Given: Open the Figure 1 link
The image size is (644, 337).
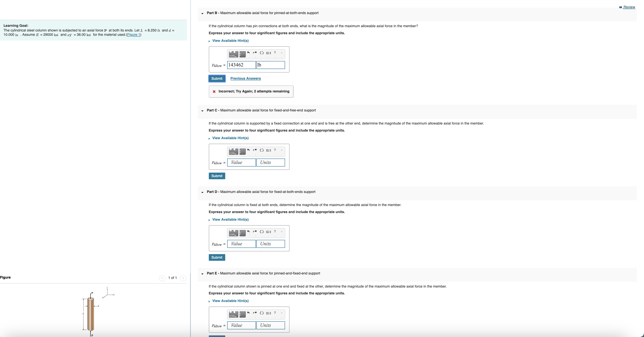Looking at the screenshot, I should tap(134, 35).
